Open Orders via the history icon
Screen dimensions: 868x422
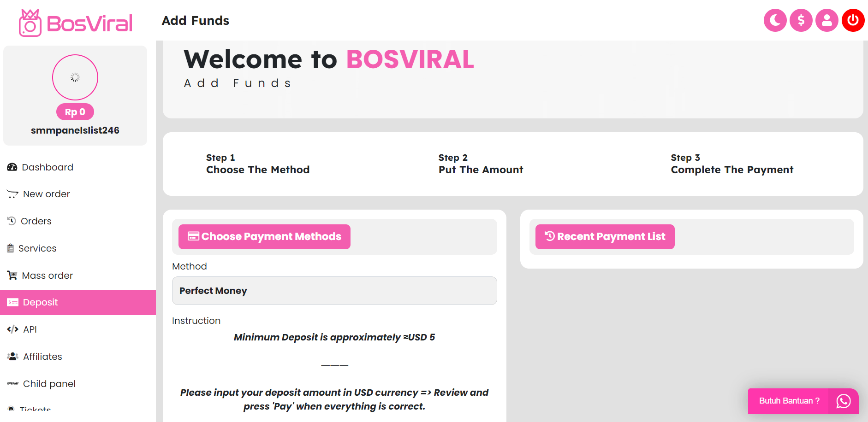[12, 221]
